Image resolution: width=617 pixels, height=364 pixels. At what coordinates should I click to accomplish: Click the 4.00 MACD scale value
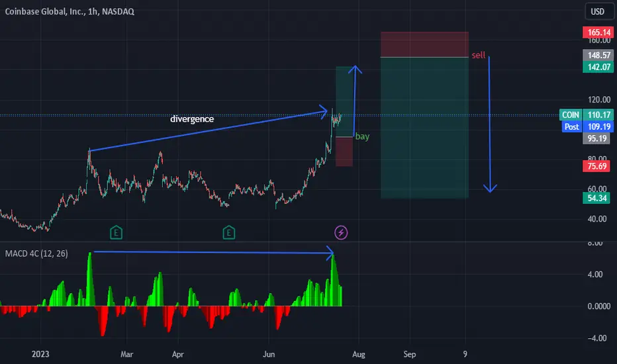click(x=595, y=274)
